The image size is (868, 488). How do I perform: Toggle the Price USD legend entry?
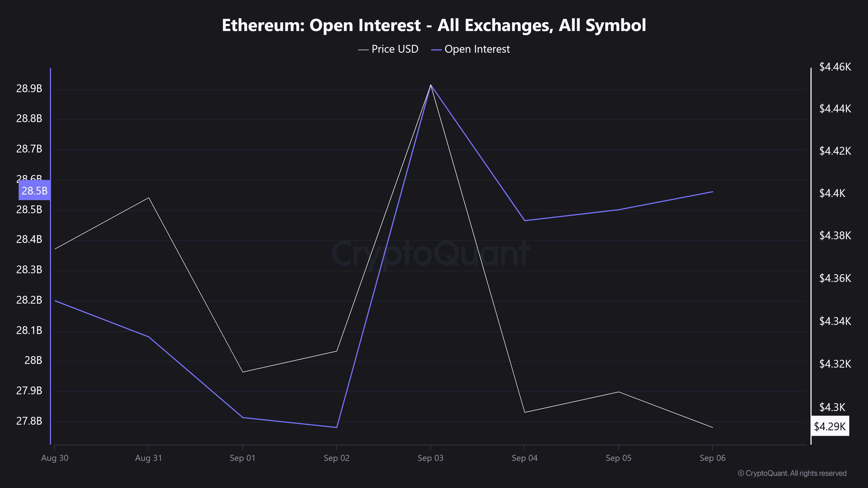tap(395, 49)
